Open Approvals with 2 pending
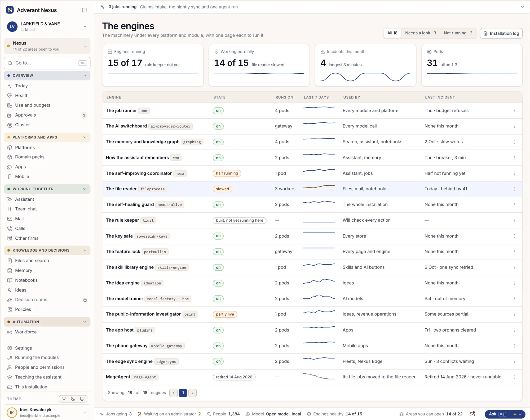This screenshot has height=420, width=530. [x=47, y=115]
